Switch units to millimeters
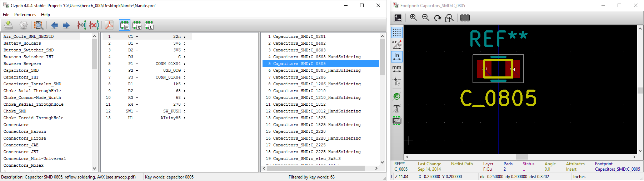 tap(397, 69)
